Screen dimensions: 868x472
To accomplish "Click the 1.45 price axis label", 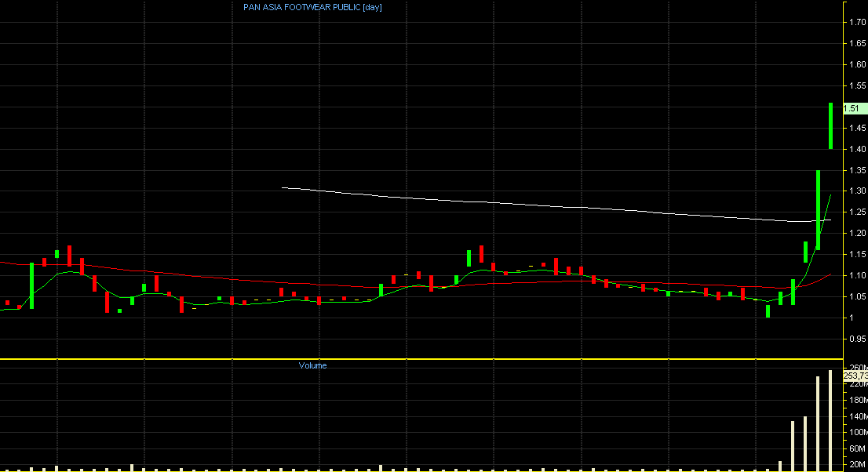I will pyautogui.click(x=858, y=128).
